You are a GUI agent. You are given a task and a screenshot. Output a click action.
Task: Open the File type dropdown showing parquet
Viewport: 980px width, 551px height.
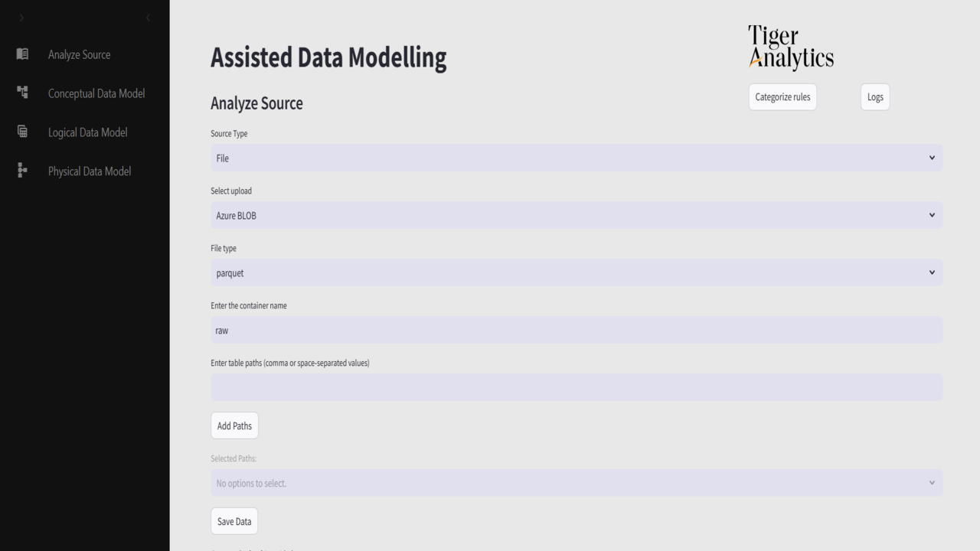click(x=576, y=272)
